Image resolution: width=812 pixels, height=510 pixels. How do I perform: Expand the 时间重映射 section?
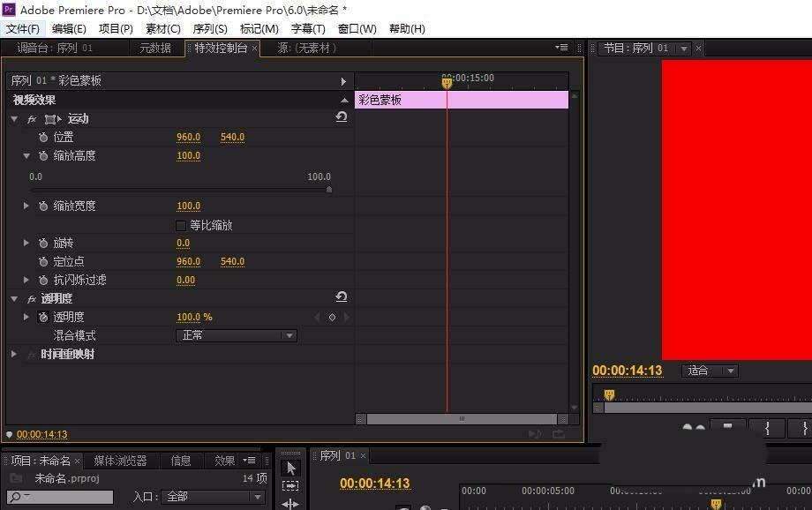click(14, 354)
